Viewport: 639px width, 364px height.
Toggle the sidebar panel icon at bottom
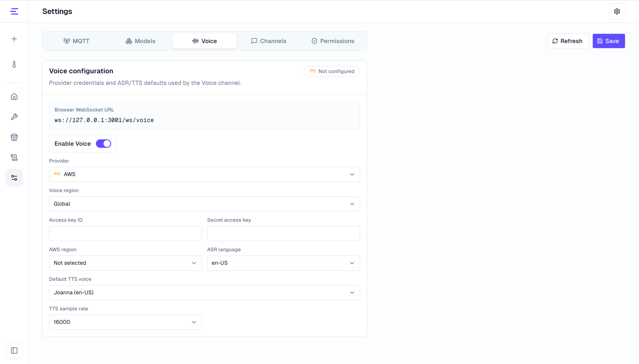[14, 350]
